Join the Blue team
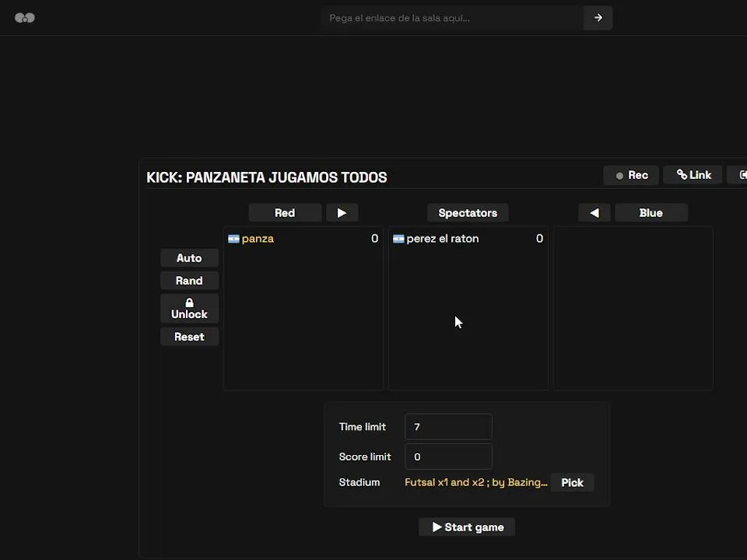The width and height of the screenshot is (747, 560). (651, 213)
